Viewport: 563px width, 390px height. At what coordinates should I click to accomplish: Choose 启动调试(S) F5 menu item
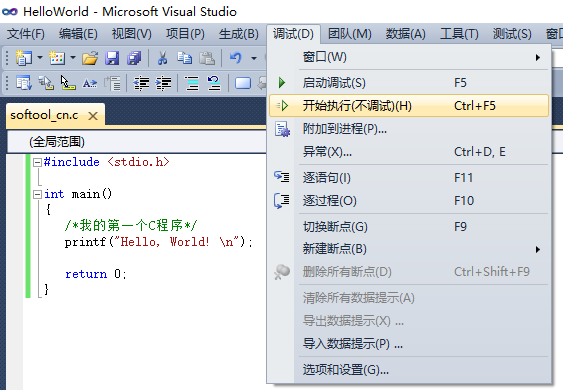[409, 83]
